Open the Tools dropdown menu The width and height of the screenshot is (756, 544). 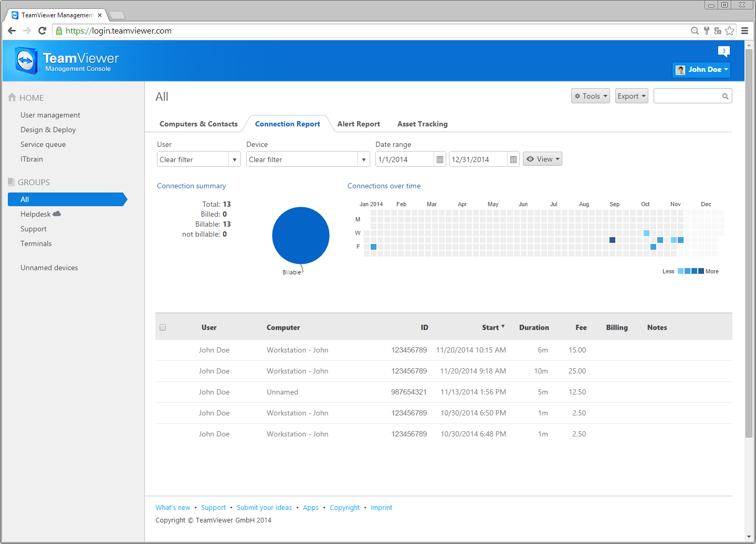coord(591,96)
